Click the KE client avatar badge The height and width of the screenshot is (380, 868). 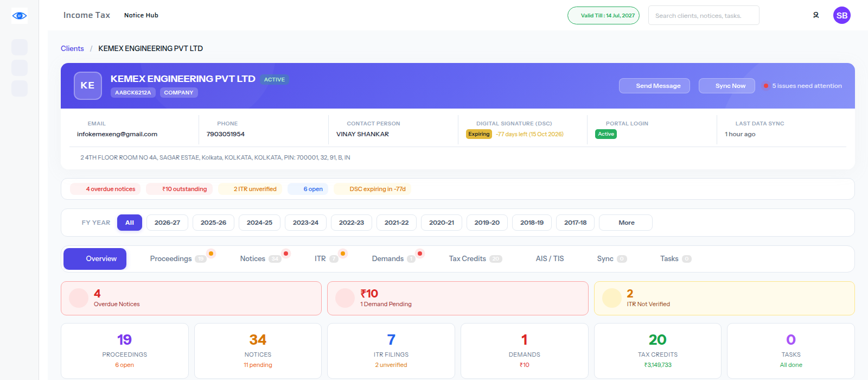(x=88, y=86)
